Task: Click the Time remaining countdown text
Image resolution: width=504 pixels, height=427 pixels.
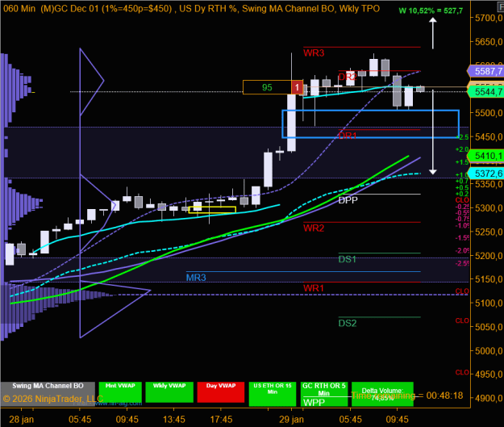Action: coord(407,396)
